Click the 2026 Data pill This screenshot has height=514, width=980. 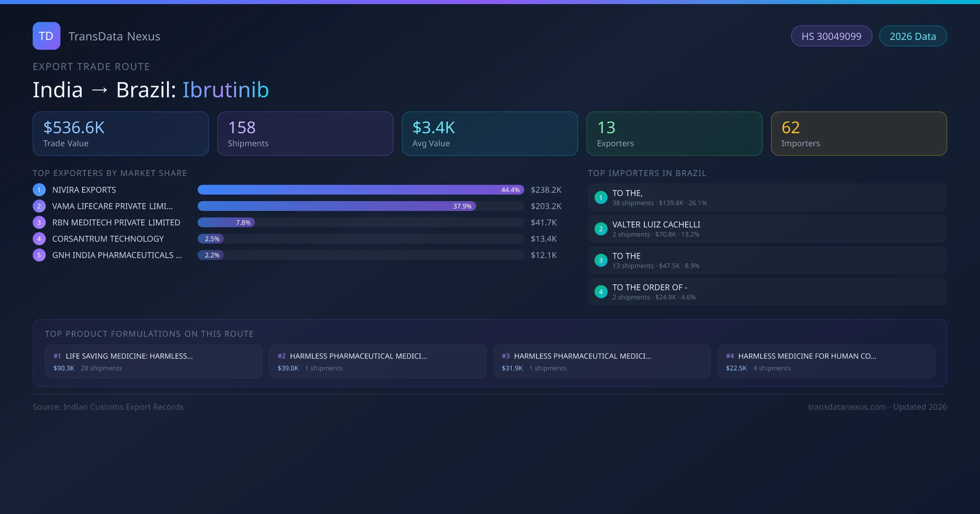[913, 36]
